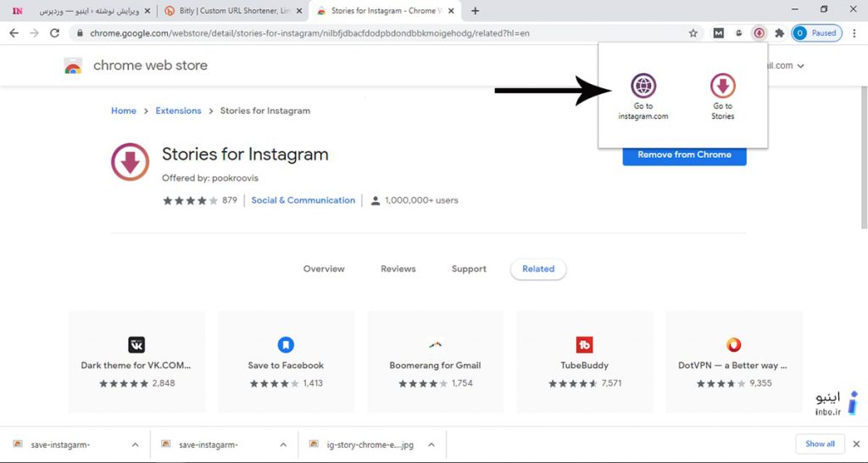Click Remove from Chrome button
Viewport: 868px width, 463px height.
tap(684, 154)
